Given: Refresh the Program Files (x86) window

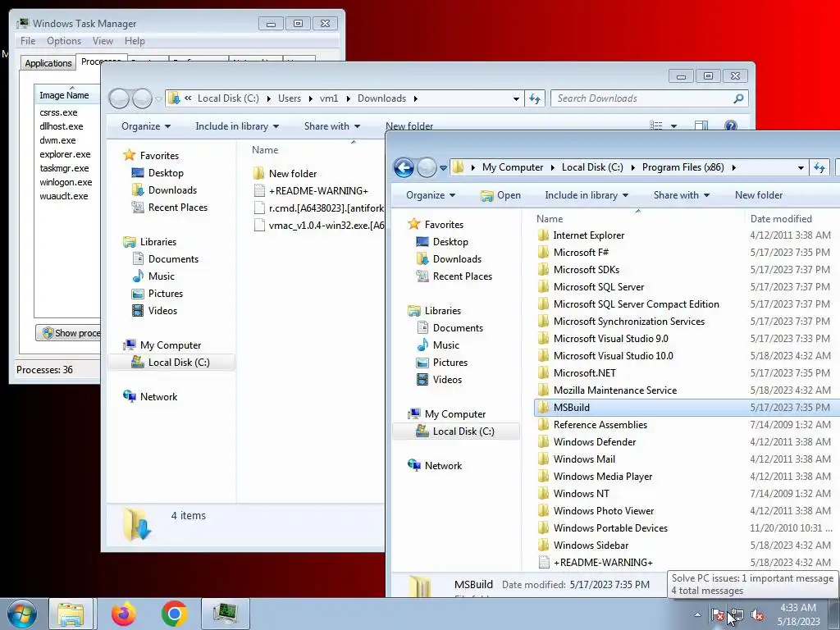Looking at the screenshot, I should pos(819,167).
